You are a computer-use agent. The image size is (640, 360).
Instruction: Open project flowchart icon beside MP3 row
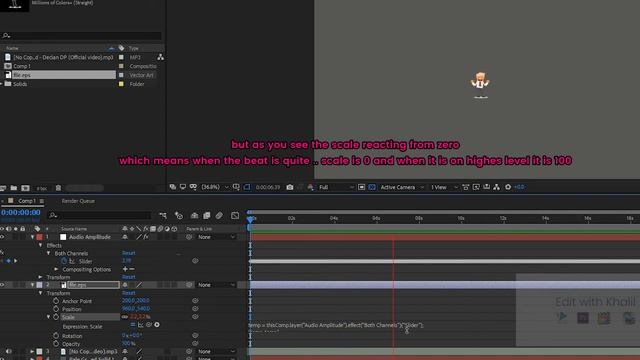[x=160, y=57]
